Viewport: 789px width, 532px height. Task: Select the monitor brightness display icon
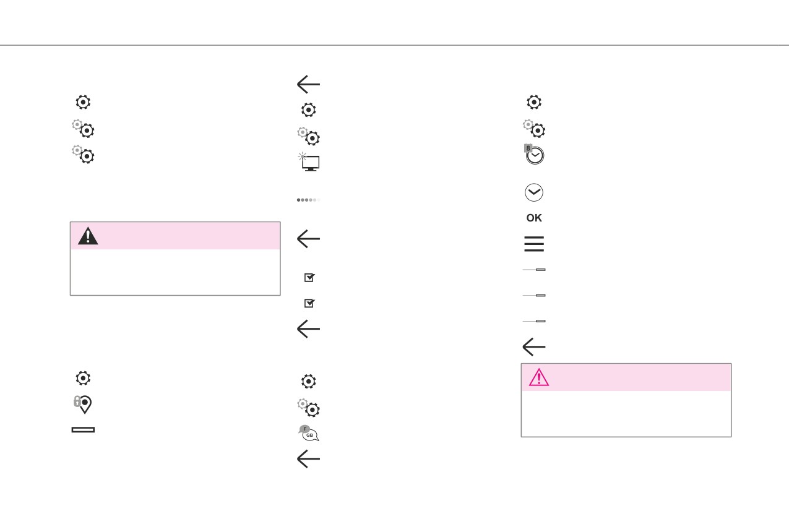point(309,161)
